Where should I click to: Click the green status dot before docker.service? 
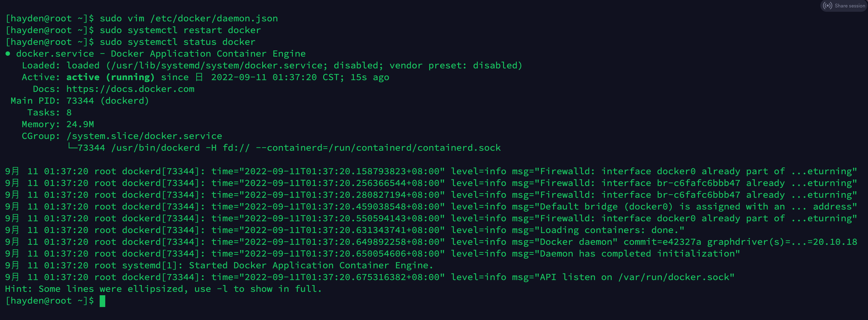coord(8,54)
